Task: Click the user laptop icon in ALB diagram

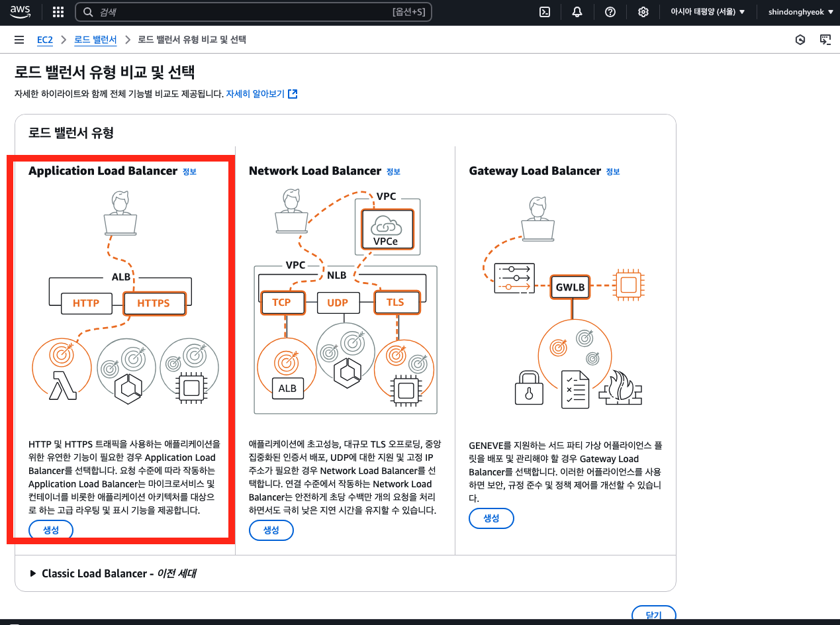Action: [120, 213]
